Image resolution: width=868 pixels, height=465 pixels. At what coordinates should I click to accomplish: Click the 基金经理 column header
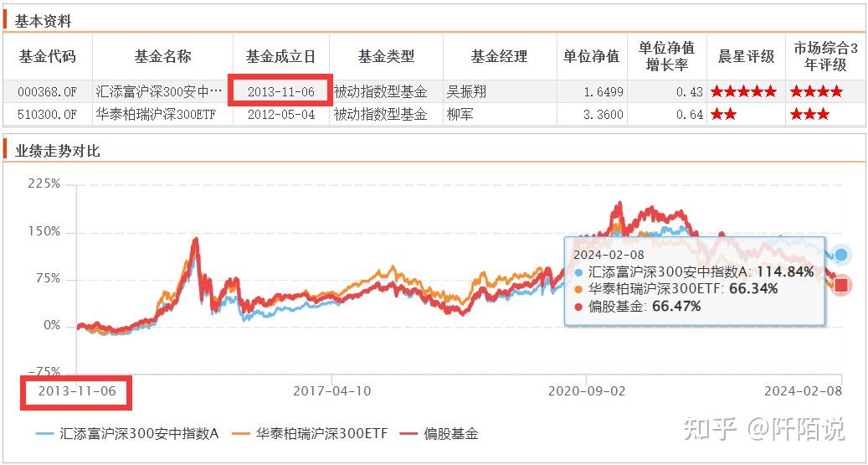(500, 56)
